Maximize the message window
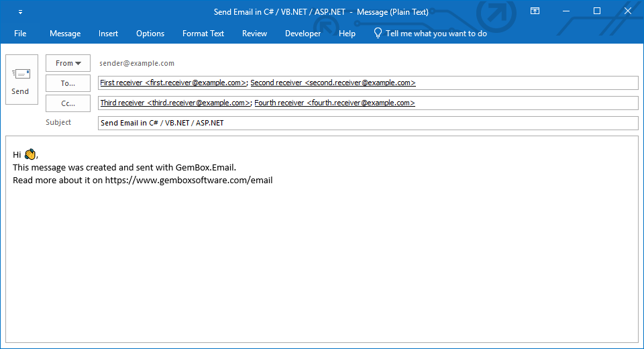The width and height of the screenshot is (644, 349). (x=596, y=11)
